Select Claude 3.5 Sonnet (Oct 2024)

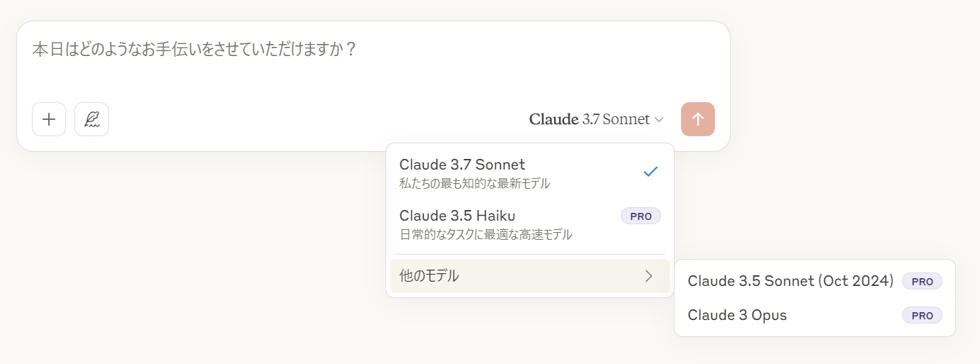pyautogui.click(x=815, y=281)
